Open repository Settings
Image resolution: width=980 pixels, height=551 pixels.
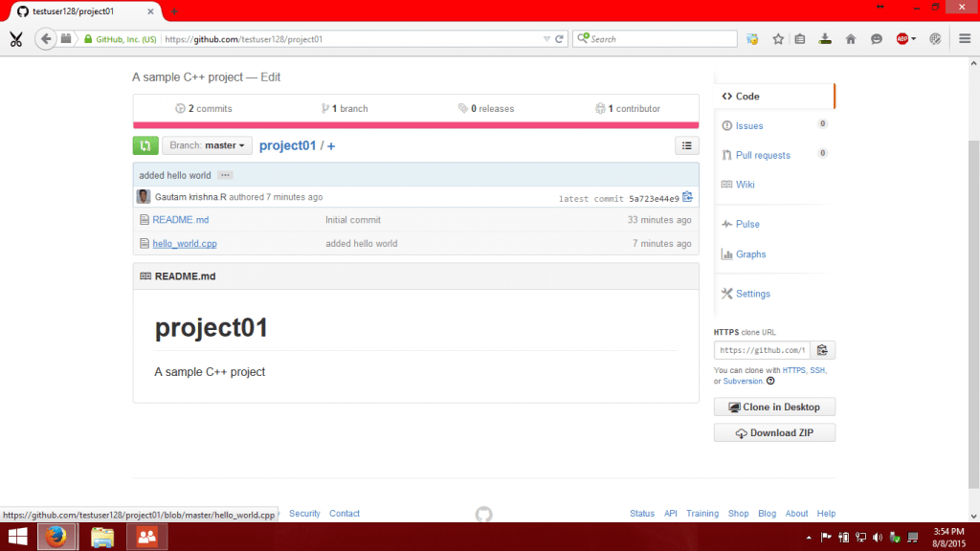pos(752,294)
